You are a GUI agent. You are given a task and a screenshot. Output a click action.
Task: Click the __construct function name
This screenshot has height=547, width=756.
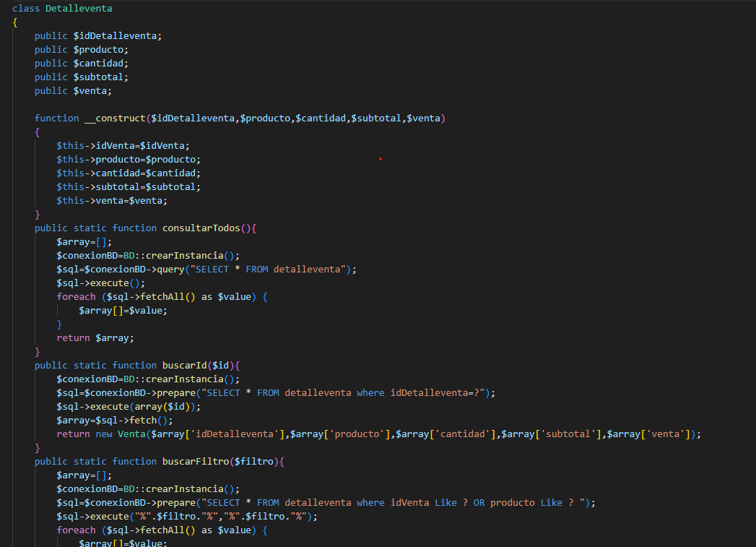click(x=115, y=119)
